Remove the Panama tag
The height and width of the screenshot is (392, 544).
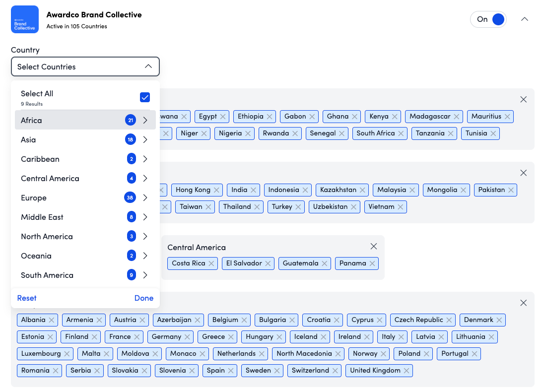tap(372, 263)
